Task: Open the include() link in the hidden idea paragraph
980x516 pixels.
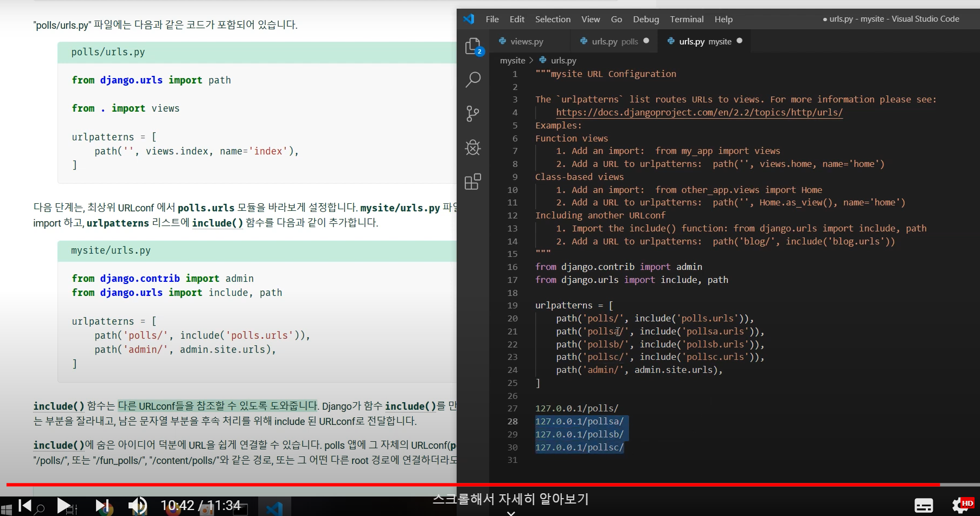Action: tap(59, 445)
